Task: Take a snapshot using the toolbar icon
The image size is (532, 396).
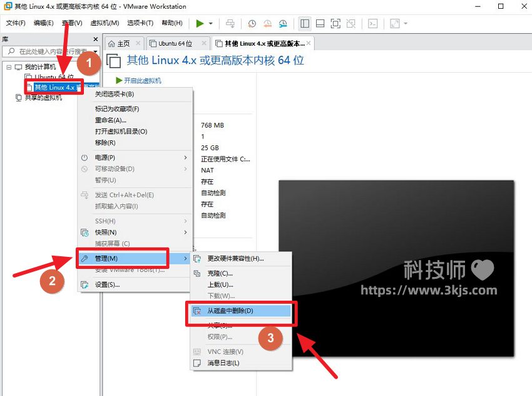Action: pyautogui.click(x=252, y=23)
